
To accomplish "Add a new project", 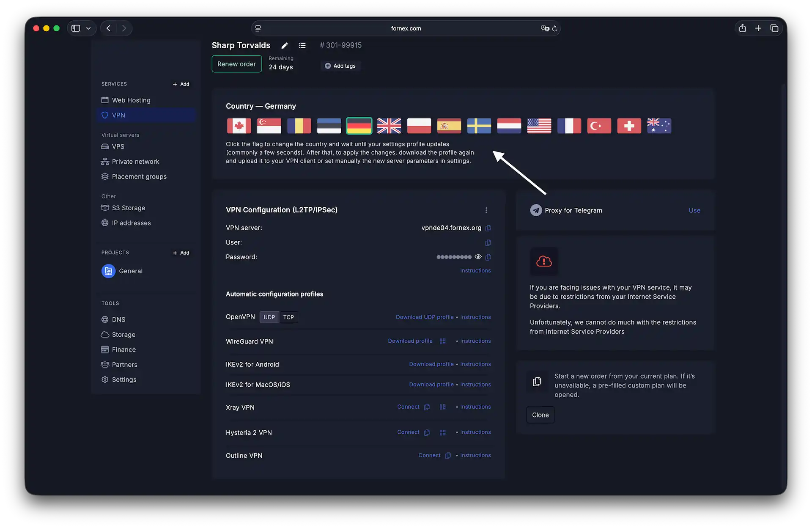I will 181,253.
